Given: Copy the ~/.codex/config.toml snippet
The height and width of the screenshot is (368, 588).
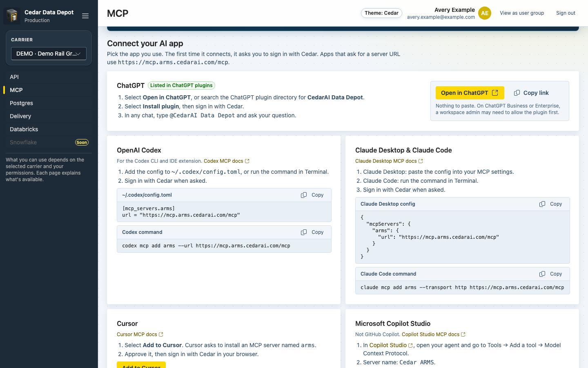Looking at the screenshot, I should pos(312,195).
